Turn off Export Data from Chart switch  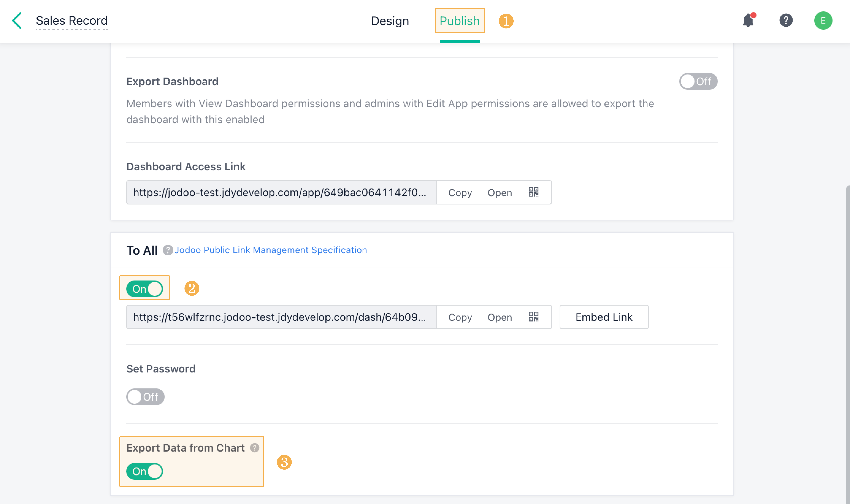(x=145, y=471)
